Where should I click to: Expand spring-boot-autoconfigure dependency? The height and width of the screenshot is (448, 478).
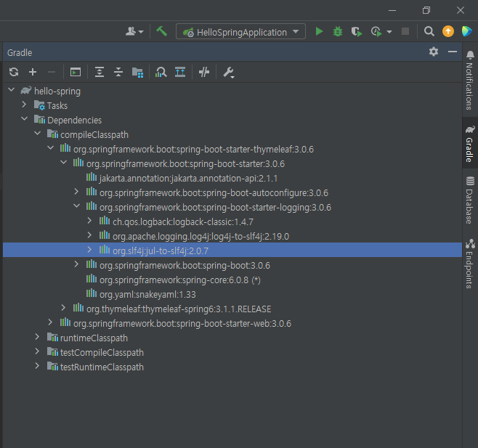tap(76, 192)
